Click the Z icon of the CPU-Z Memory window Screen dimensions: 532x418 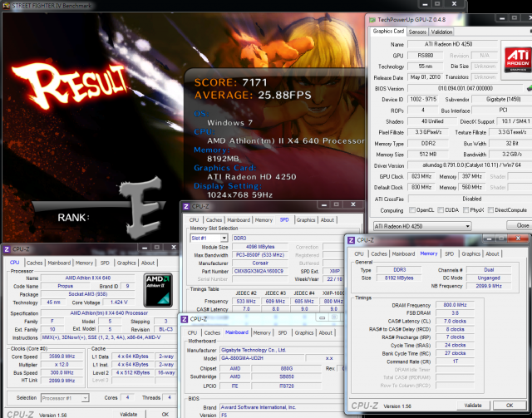click(x=351, y=240)
